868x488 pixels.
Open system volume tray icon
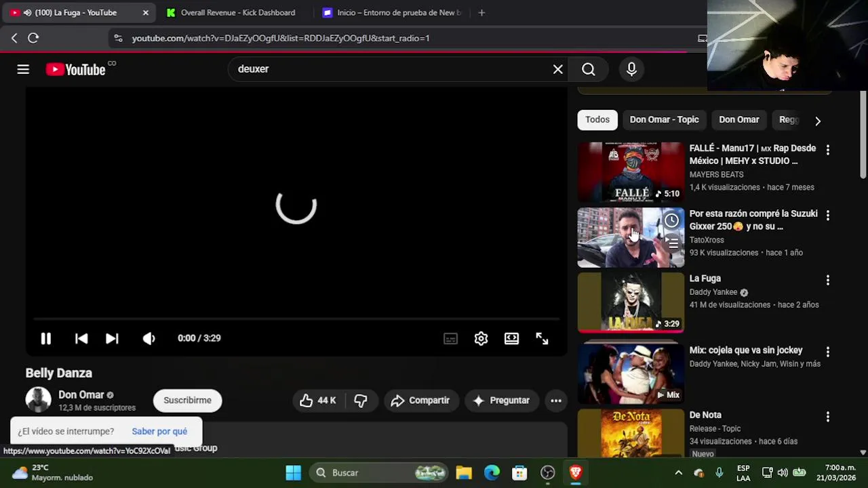pos(783,472)
